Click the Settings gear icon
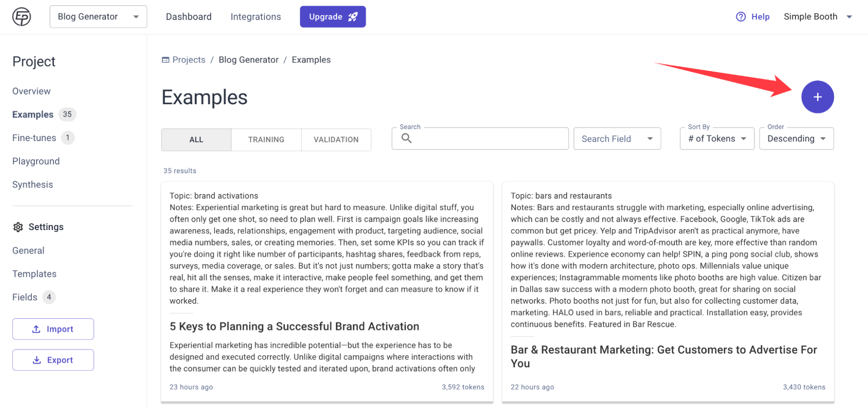 18,227
